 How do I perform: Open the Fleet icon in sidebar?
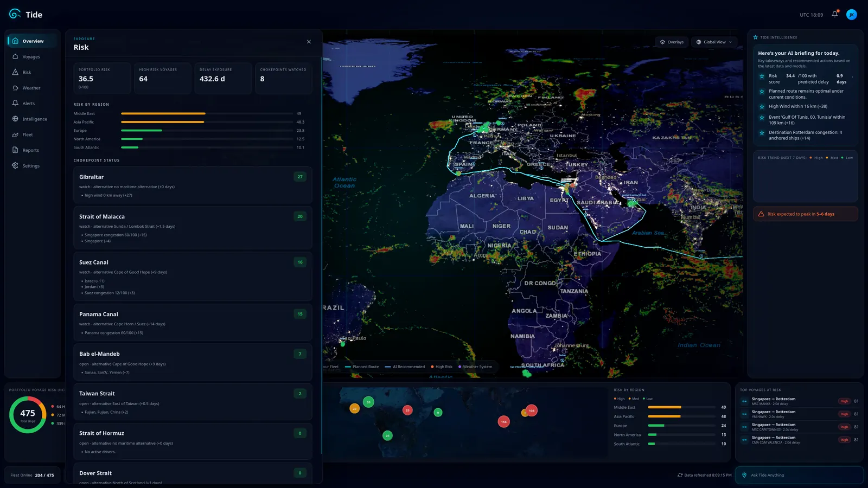[x=15, y=134]
